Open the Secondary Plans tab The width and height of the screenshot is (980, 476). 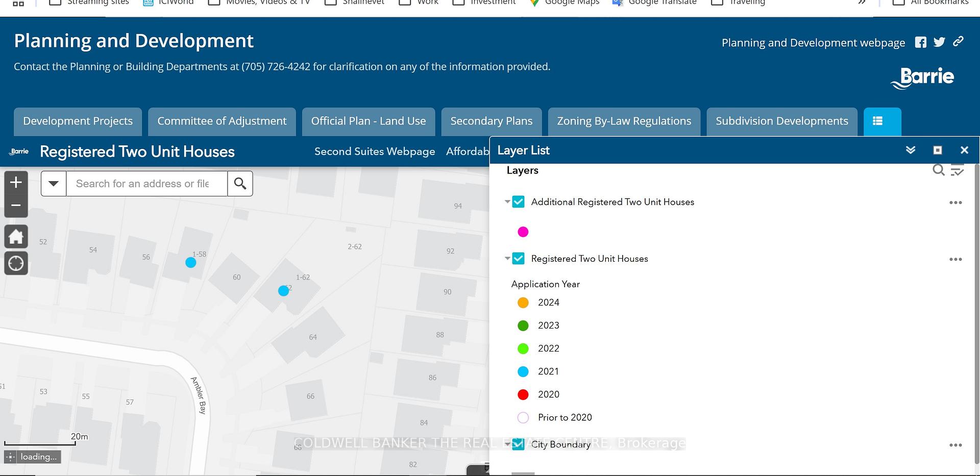pyautogui.click(x=491, y=121)
